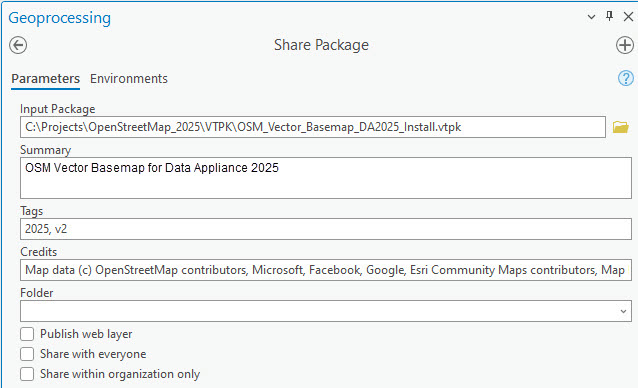
Task: Open the help question mark icon
Action: [x=625, y=78]
